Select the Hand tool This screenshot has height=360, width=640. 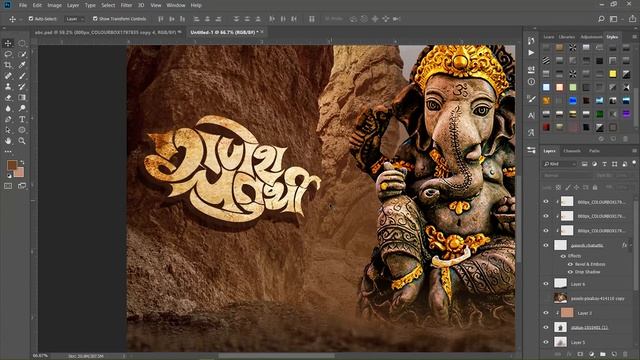8,141
